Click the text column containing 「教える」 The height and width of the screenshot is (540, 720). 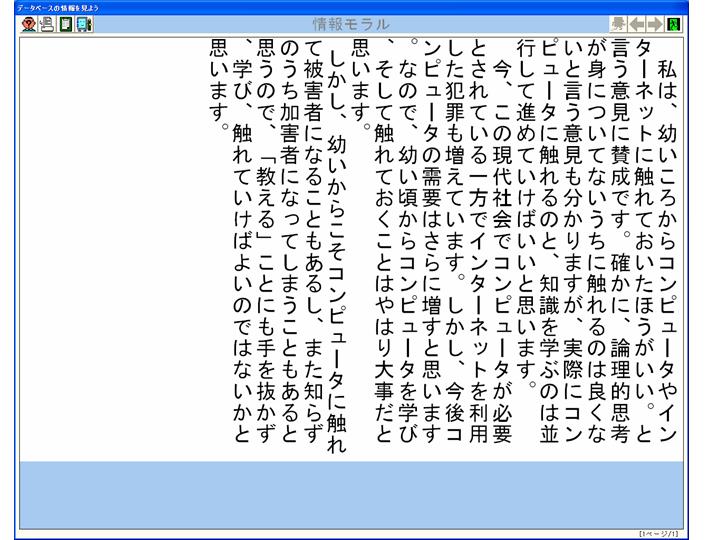pos(263,240)
